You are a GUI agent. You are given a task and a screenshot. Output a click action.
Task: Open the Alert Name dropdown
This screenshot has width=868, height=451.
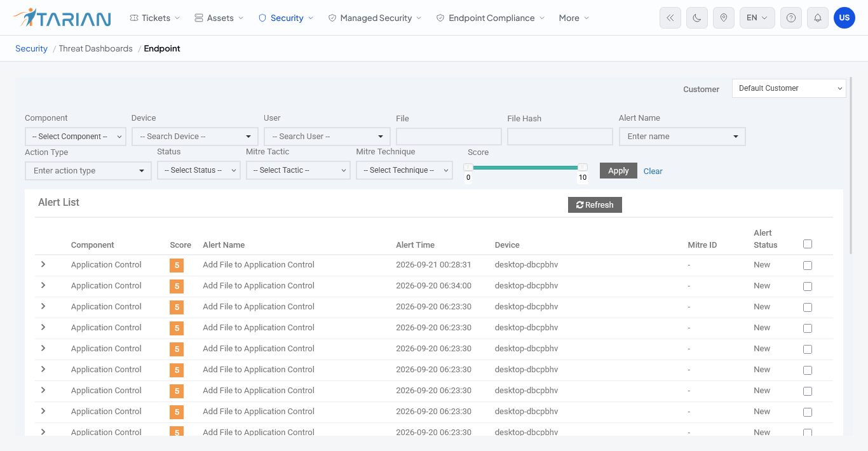tap(682, 137)
